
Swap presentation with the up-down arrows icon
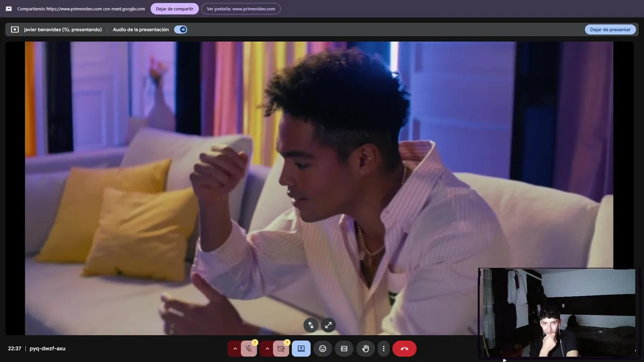[311, 325]
